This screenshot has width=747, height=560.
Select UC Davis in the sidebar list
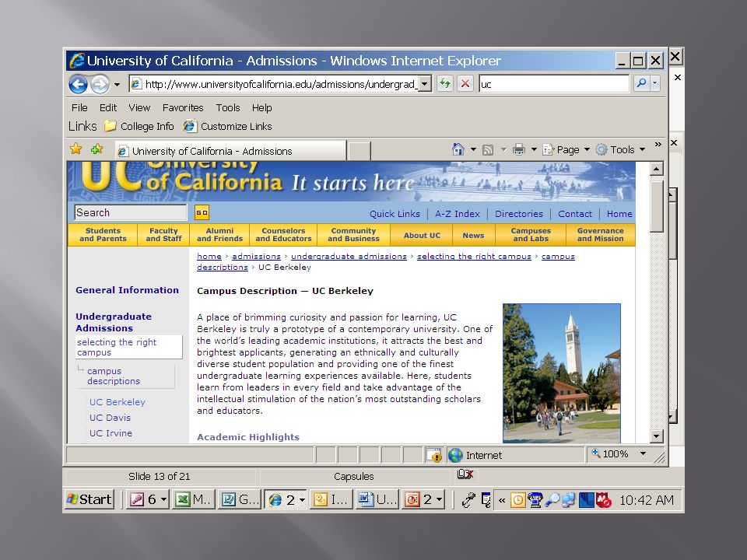pyautogui.click(x=110, y=418)
